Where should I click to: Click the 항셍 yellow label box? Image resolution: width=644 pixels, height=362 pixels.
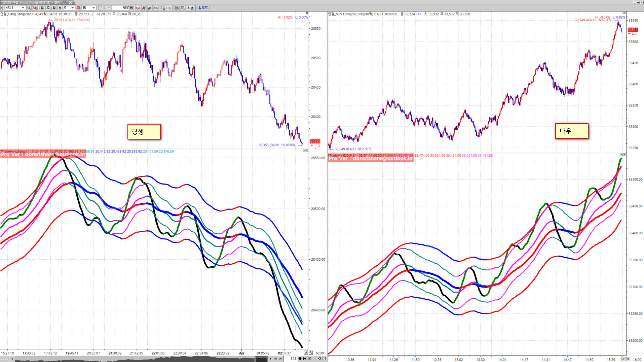click(x=144, y=132)
